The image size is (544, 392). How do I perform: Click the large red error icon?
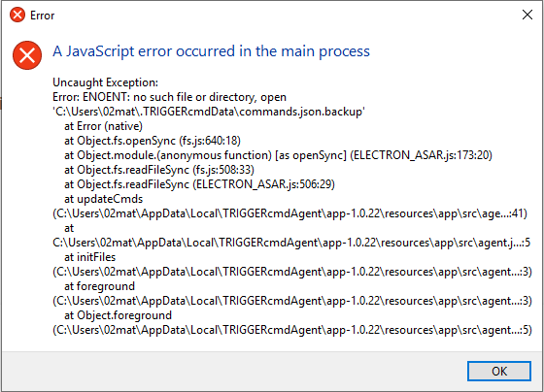(x=27, y=55)
